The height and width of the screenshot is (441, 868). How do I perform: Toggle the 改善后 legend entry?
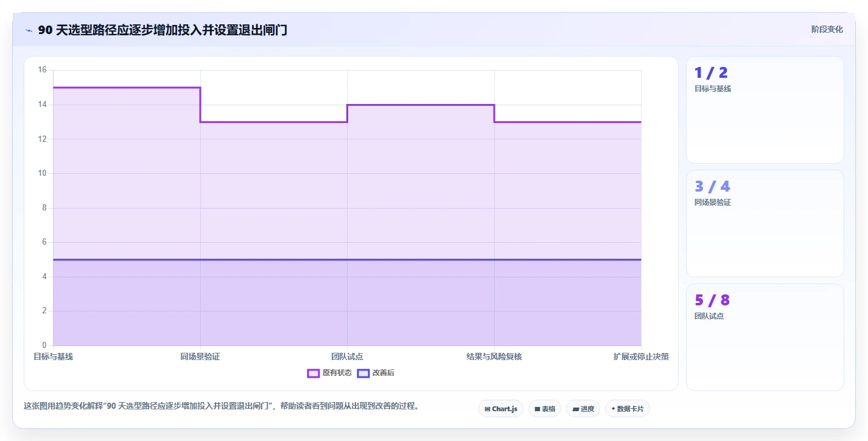tap(376, 373)
